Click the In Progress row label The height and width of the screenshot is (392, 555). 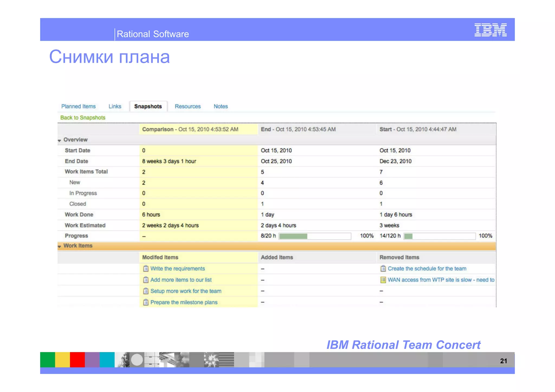tap(83, 193)
